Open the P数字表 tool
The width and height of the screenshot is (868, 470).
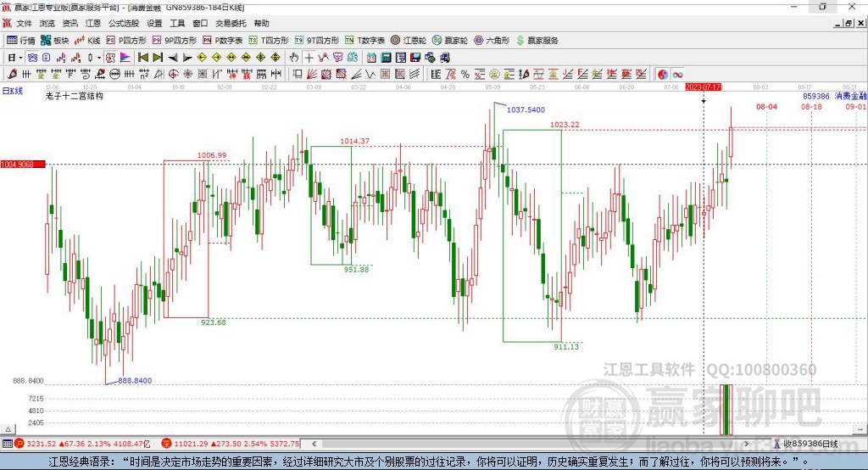(x=223, y=40)
